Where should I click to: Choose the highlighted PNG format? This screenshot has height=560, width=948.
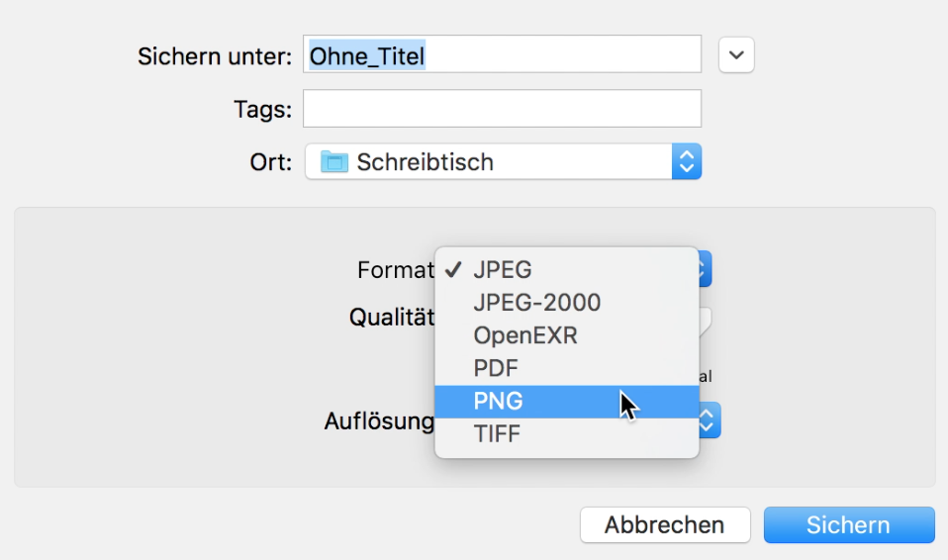[566, 401]
